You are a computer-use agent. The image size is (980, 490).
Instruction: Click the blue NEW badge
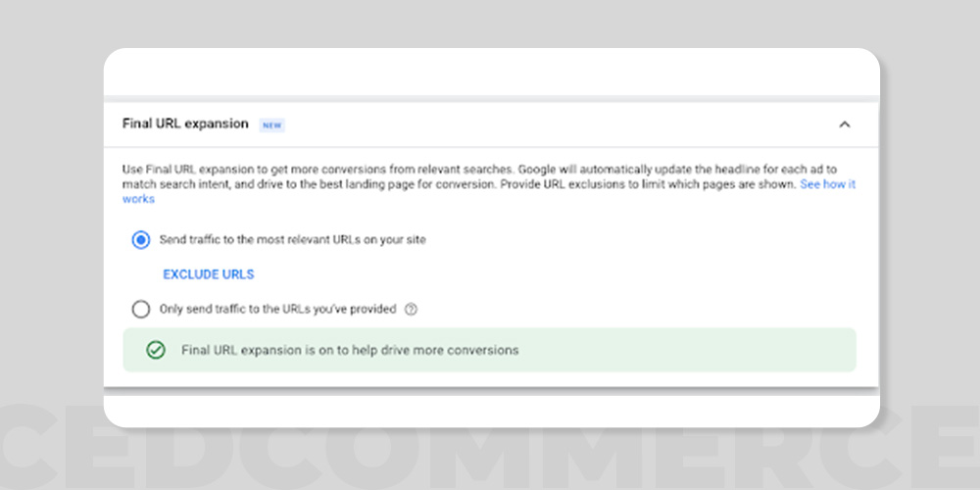point(271,125)
